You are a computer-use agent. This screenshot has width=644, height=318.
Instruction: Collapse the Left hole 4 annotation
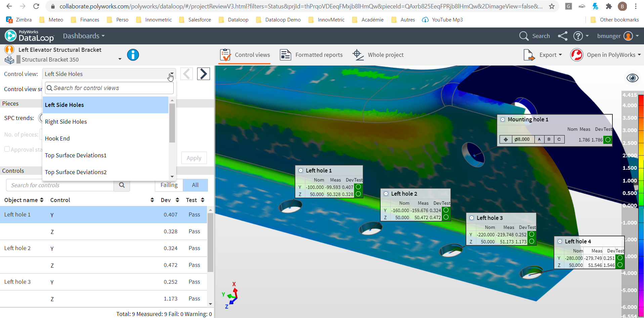[560, 241]
